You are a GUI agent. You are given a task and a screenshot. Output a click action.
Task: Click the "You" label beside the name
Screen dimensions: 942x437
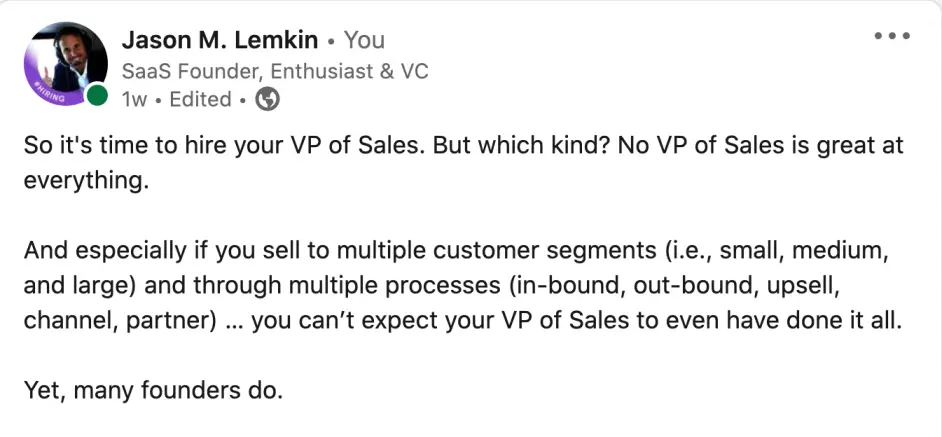click(x=364, y=41)
